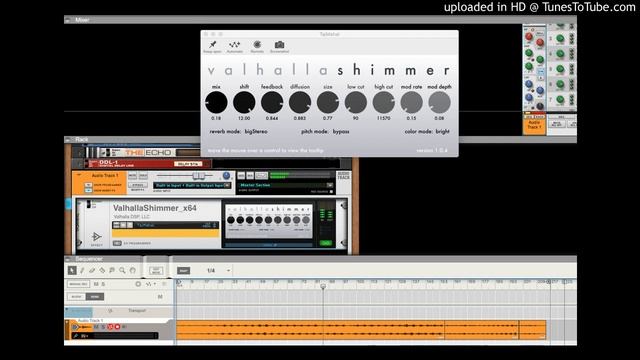Select the Magnify tool in Sequencer
The width and height of the screenshot is (640, 360).
click(122, 270)
